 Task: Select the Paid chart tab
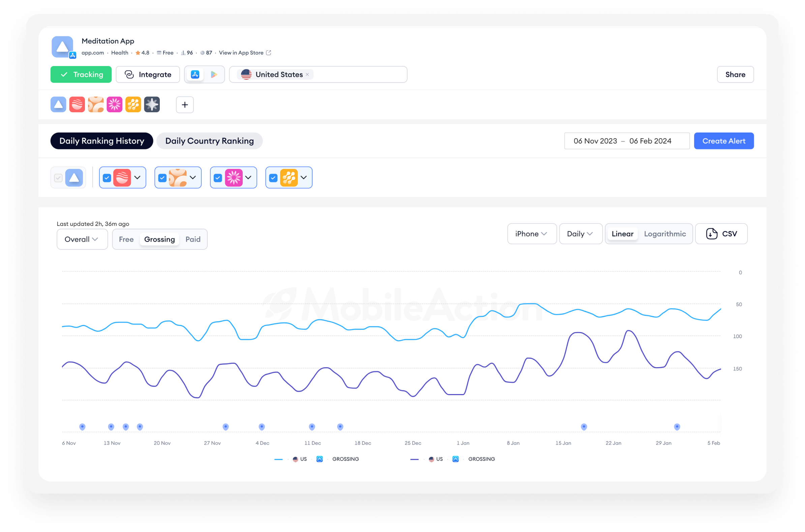(193, 239)
